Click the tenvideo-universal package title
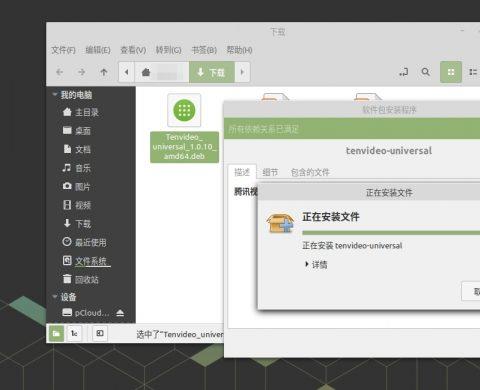Viewport: 480px width, 390px height. (389, 151)
